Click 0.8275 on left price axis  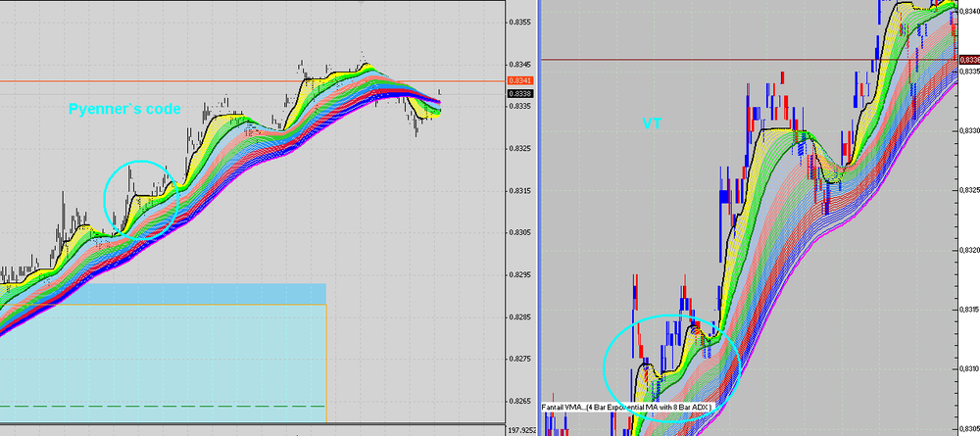(x=520, y=359)
